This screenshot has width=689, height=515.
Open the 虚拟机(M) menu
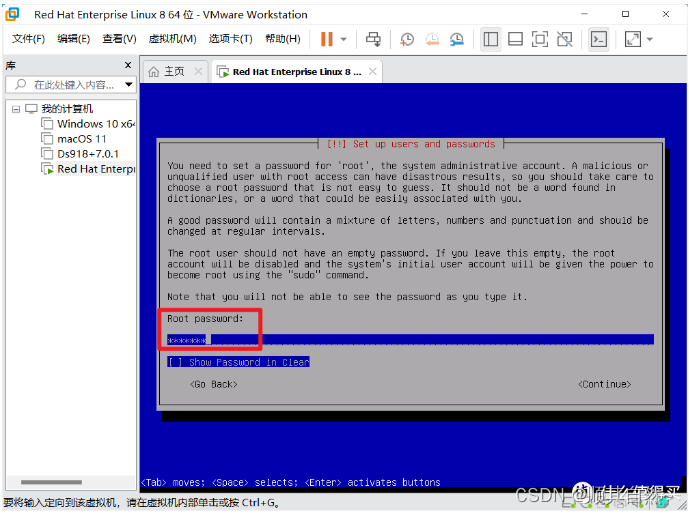point(172,39)
